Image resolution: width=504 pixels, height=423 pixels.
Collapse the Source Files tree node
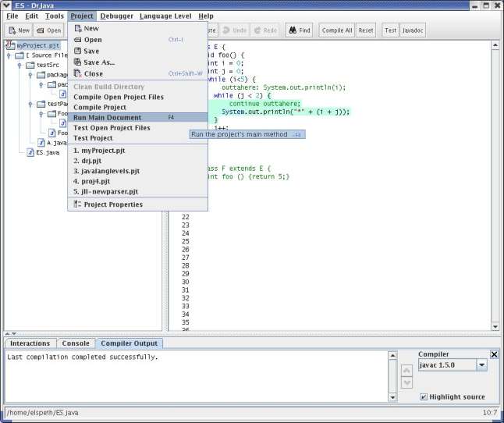click(9, 55)
